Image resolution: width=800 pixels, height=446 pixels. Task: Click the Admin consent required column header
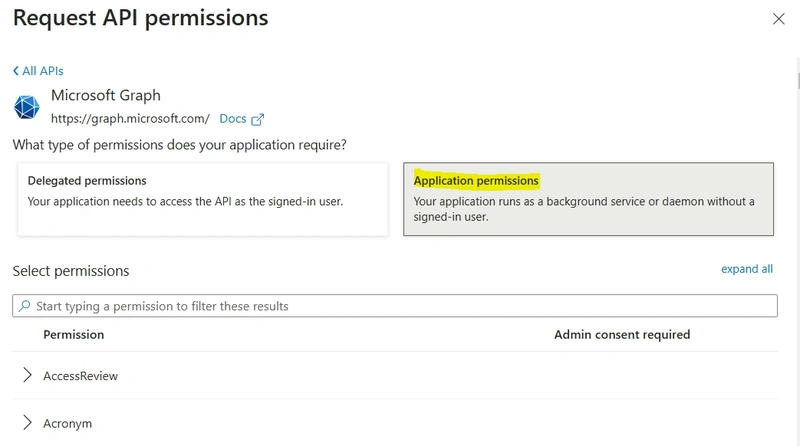click(622, 335)
